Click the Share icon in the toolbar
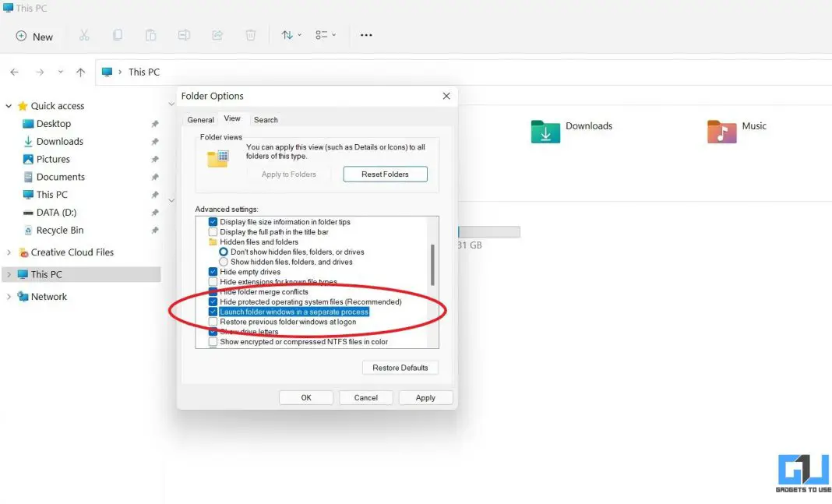The height and width of the screenshot is (504, 832). pyautogui.click(x=217, y=34)
